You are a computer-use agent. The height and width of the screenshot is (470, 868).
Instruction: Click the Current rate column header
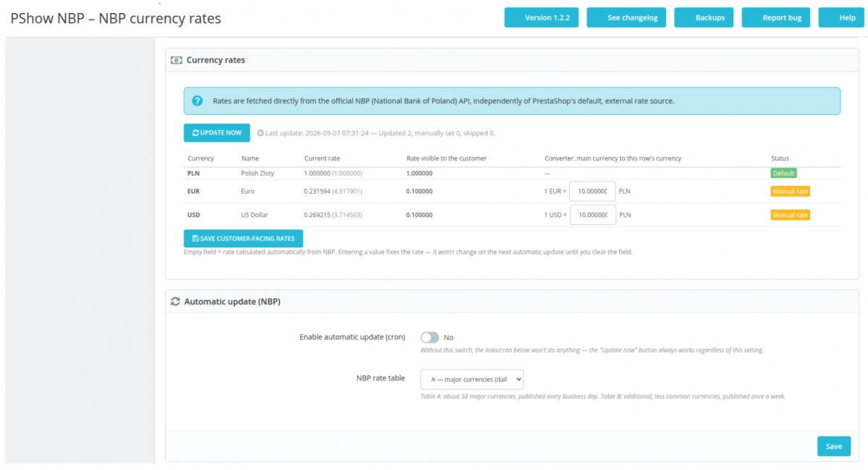(322, 158)
